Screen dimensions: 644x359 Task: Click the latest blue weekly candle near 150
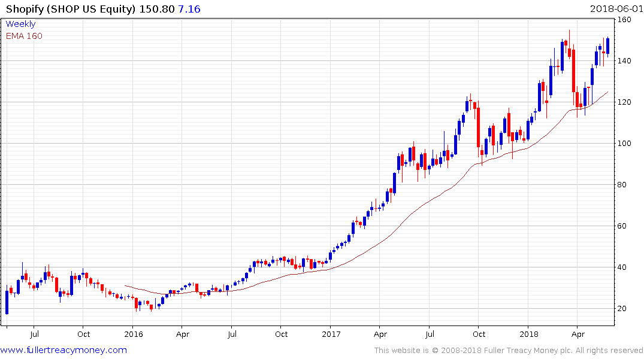click(608, 46)
